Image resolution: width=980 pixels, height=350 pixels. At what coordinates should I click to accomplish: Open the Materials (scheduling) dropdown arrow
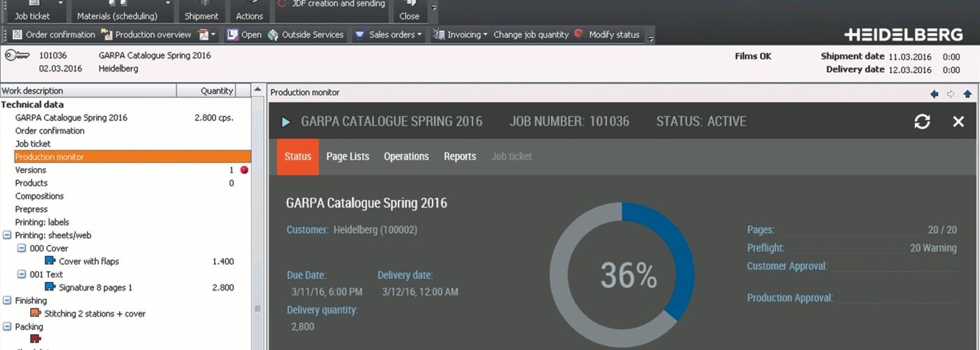coord(168,3)
